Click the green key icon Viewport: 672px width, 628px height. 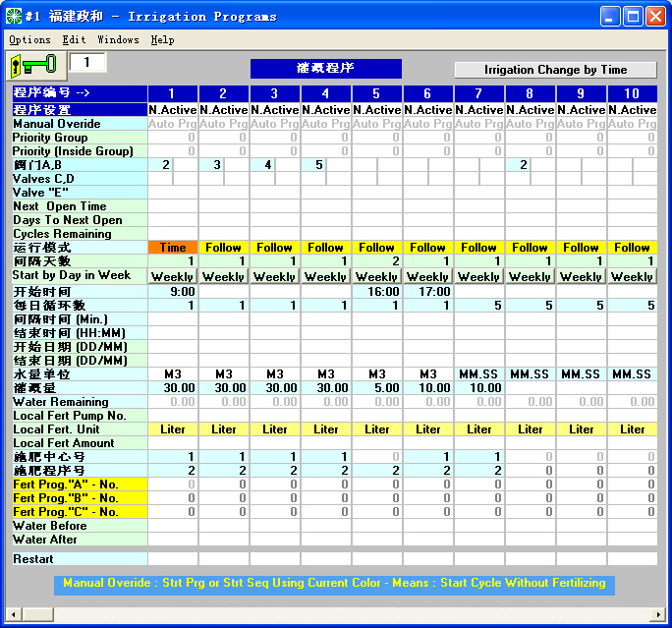(33, 65)
